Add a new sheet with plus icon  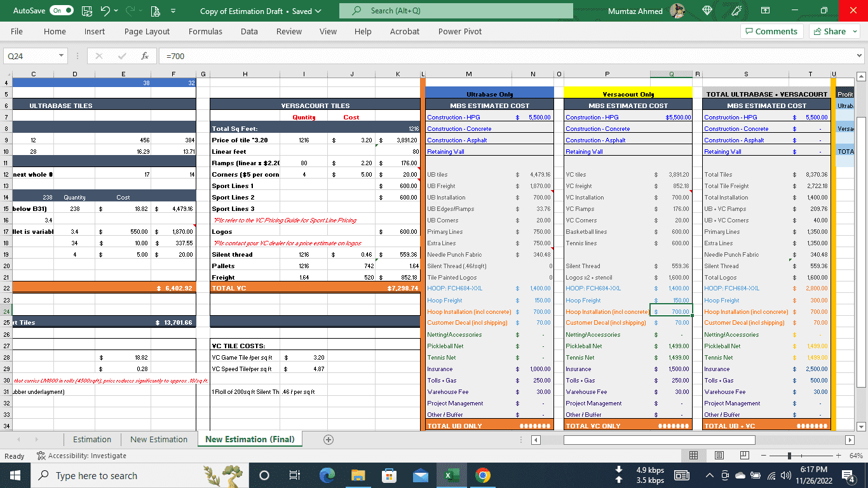[x=329, y=440]
